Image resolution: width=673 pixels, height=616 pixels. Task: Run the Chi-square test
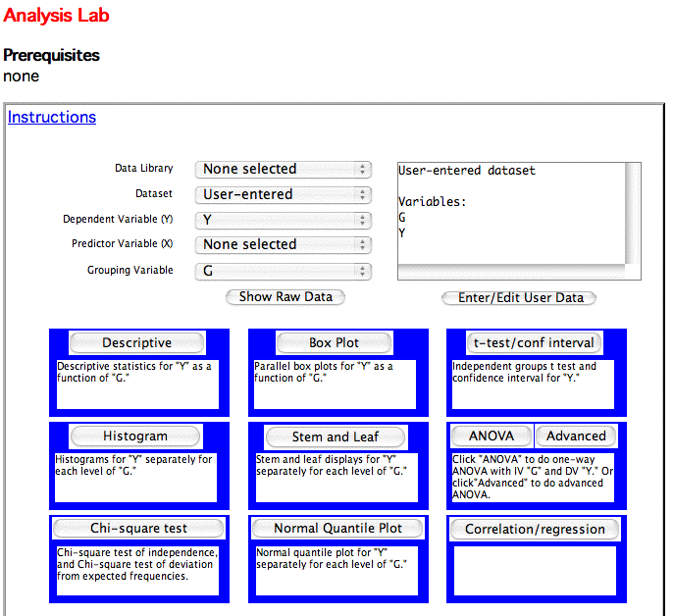point(136,529)
